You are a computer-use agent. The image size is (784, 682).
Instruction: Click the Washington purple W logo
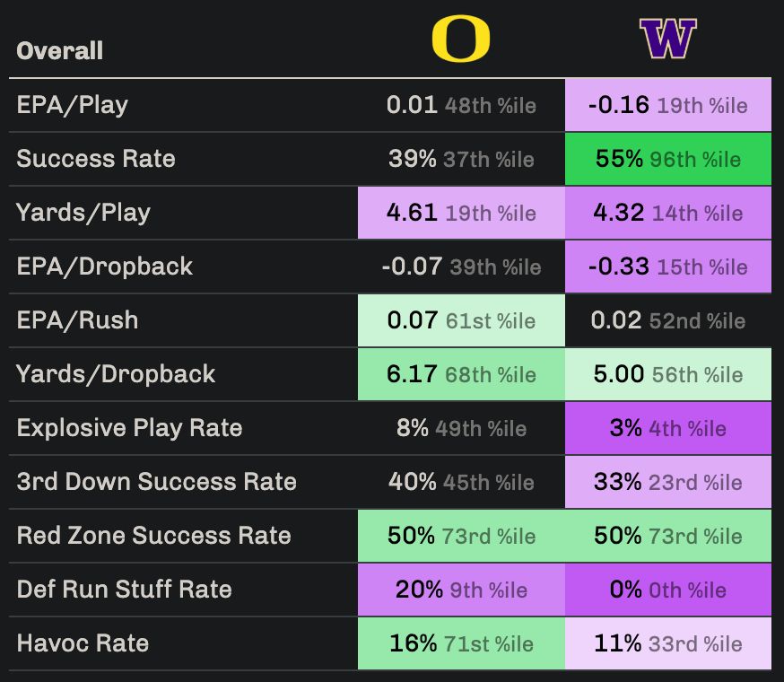coord(667,39)
